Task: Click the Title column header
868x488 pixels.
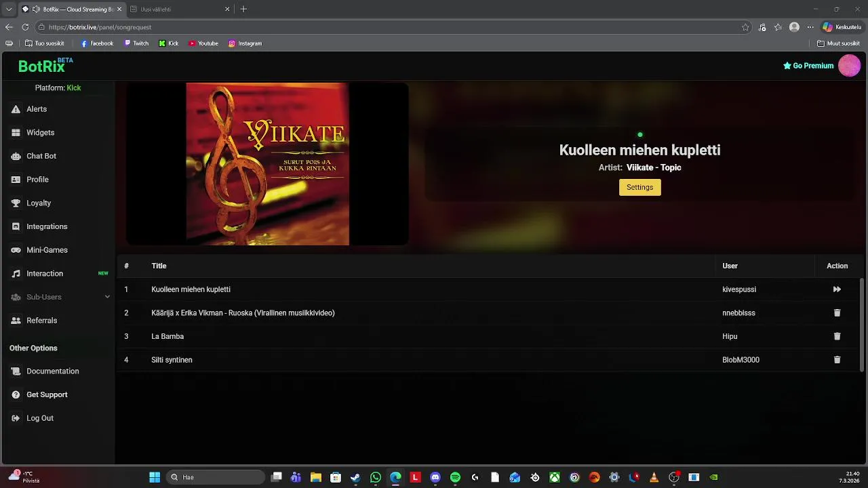Action: (159, 266)
